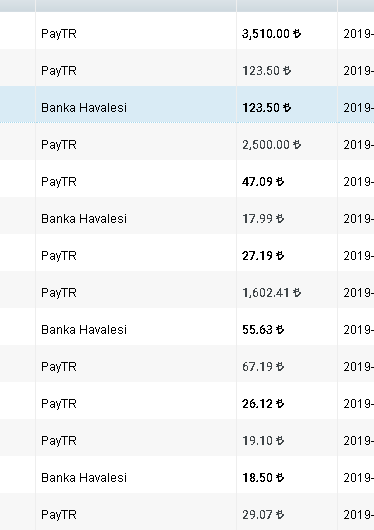The height and width of the screenshot is (530, 374).
Task: Click the 55.63 ₺ amount
Action: point(263,330)
